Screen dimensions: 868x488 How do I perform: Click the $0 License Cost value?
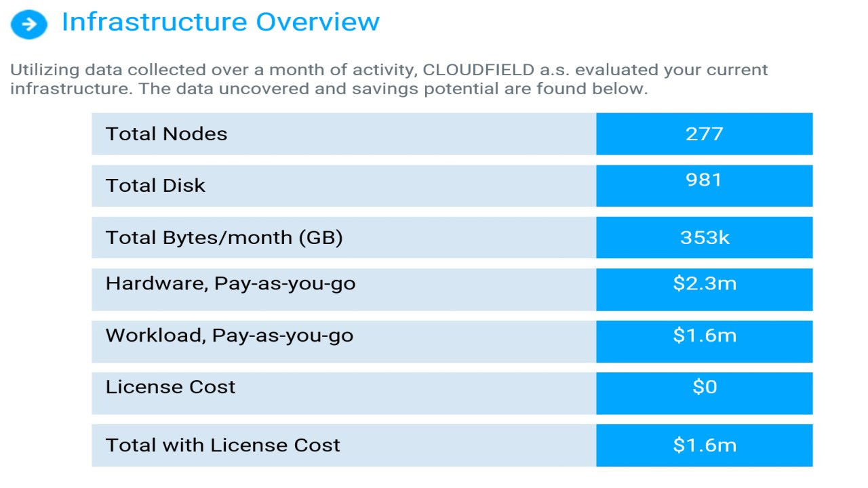point(704,387)
